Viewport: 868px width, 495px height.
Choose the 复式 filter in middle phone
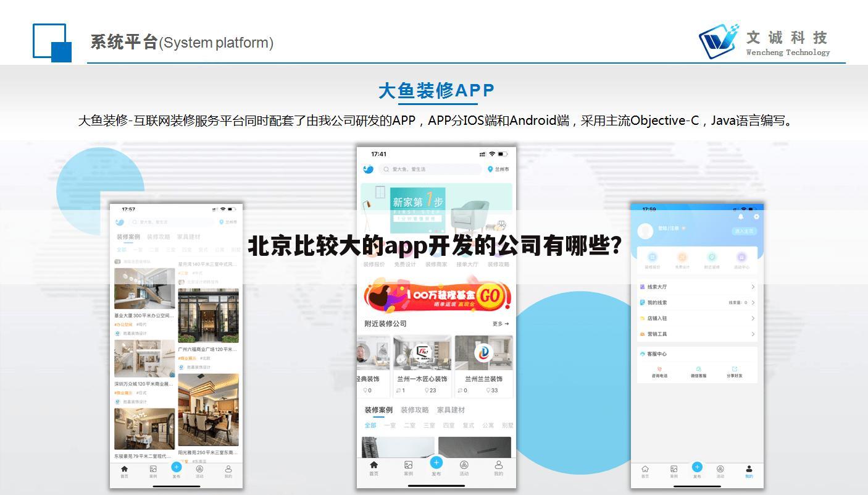tap(469, 425)
